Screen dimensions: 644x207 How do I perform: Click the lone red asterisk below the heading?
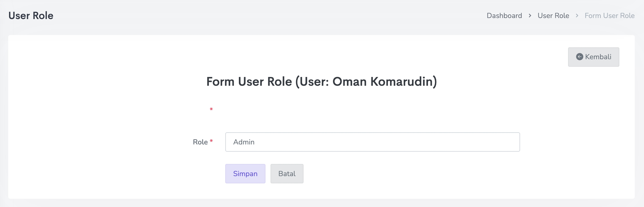point(211,109)
